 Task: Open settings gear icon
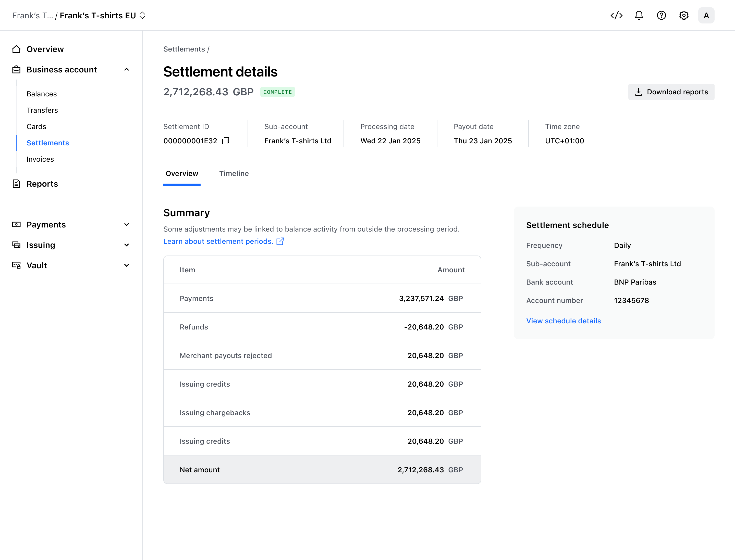(684, 15)
